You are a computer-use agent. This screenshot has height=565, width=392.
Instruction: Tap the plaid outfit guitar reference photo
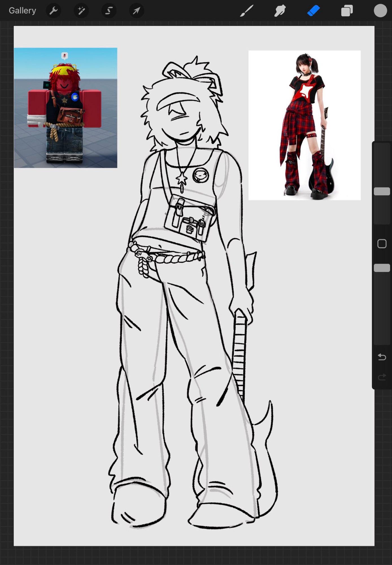coord(305,125)
